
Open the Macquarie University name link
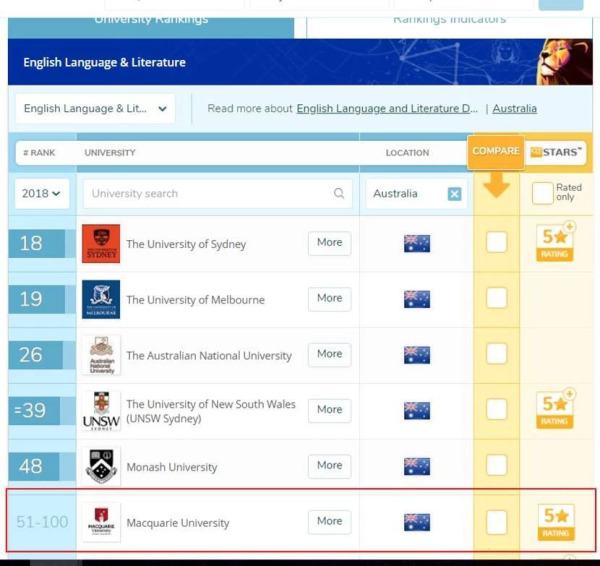pyautogui.click(x=178, y=523)
